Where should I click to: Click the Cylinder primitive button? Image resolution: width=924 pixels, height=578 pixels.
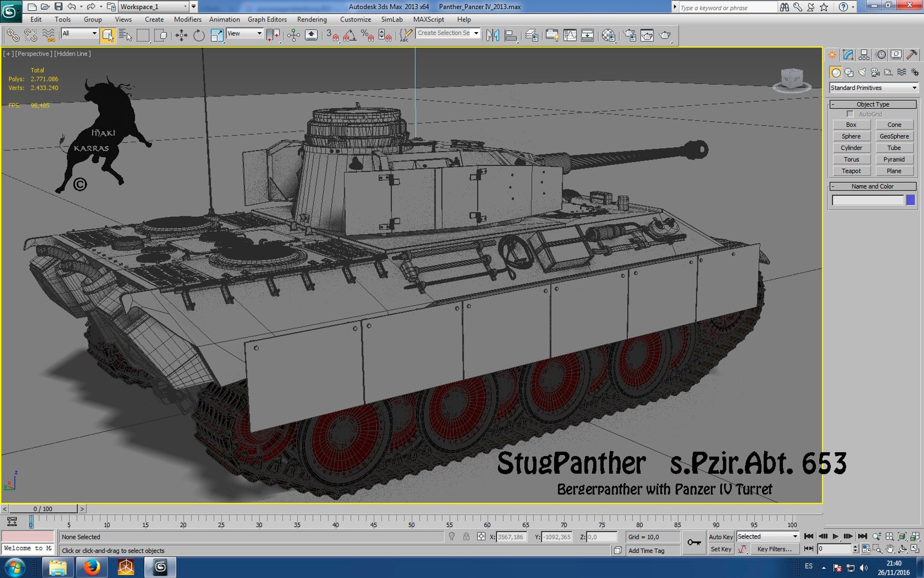tap(851, 148)
